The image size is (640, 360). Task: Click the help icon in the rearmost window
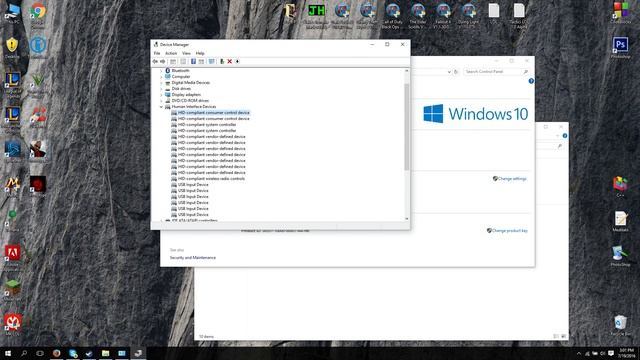pos(565,136)
